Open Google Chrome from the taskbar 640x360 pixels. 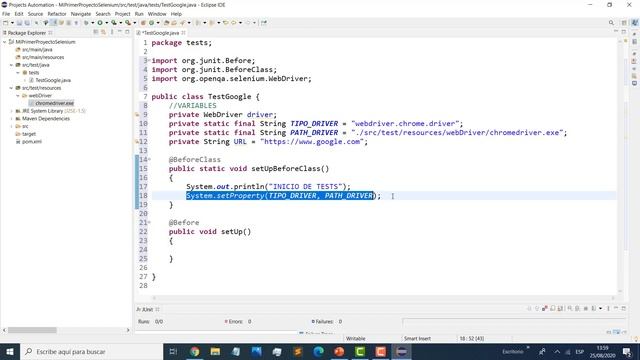(195, 351)
